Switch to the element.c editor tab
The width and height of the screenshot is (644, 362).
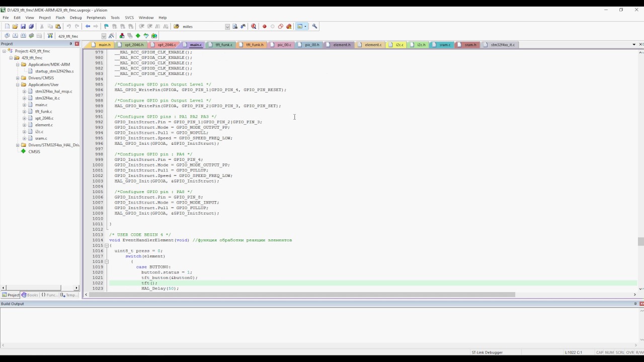pyautogui.click(x=371, y=45)
